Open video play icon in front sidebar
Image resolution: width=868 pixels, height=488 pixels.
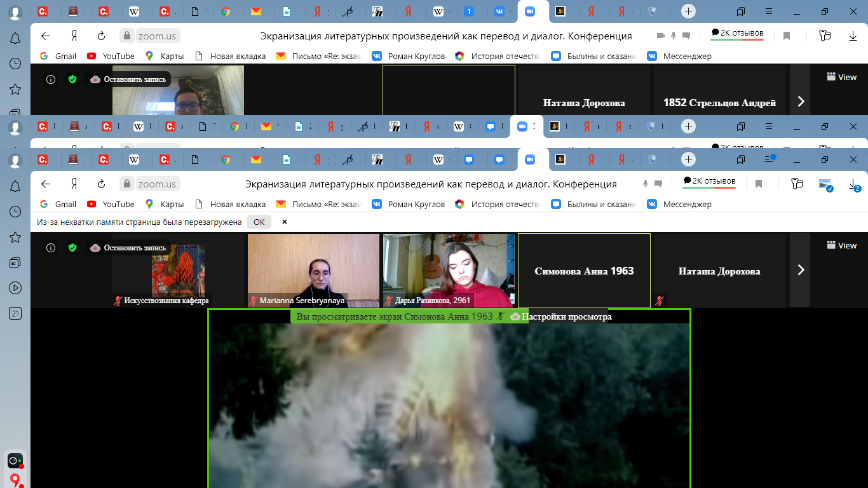(x=15, y=288)
